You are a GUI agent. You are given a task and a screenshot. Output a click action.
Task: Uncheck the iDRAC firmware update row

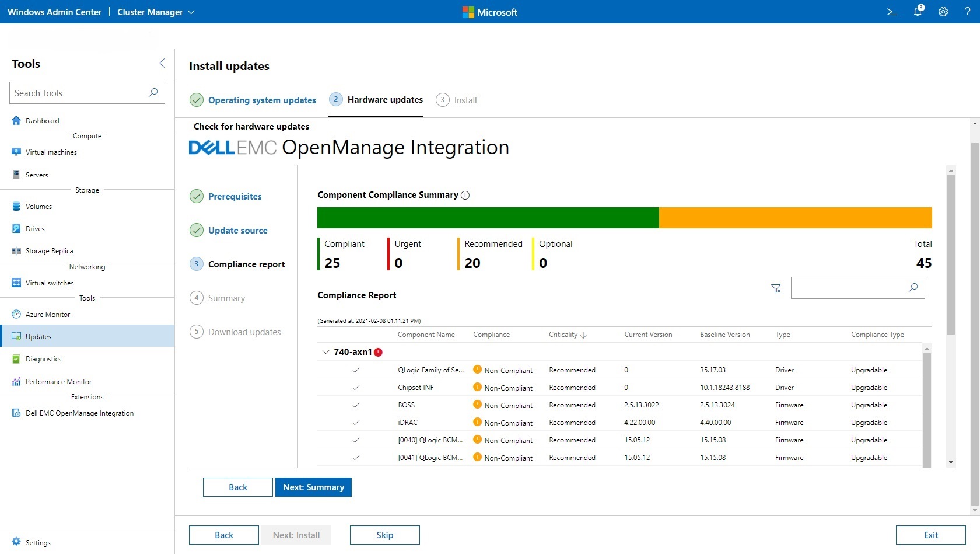(x=356, y=422)
